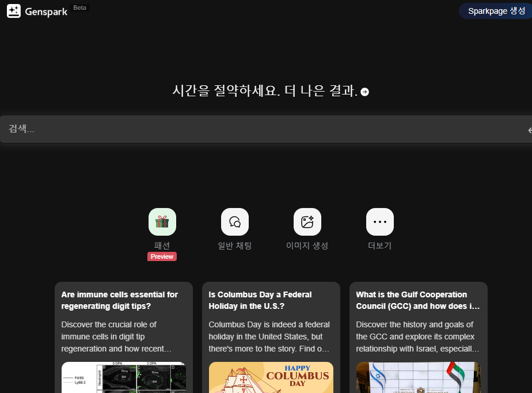Click the Genspark logo icon
Screen dimensions: 532x393
[14, 10]
